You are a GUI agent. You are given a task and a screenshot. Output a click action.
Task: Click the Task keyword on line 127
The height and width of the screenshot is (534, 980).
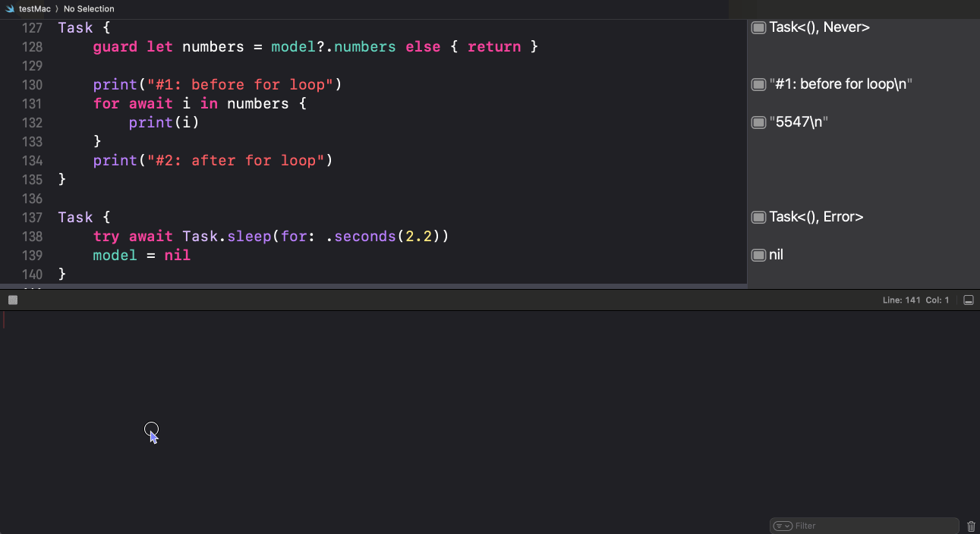click(75, 28)
